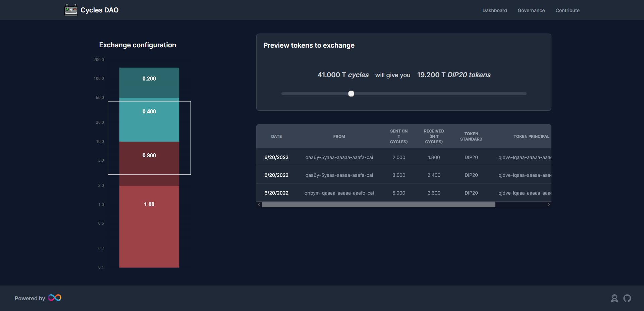The width and height of the screenshot is (644, 311).
Task: Click the left arrow beside the table scrollbar
Action: coord(259,204)
